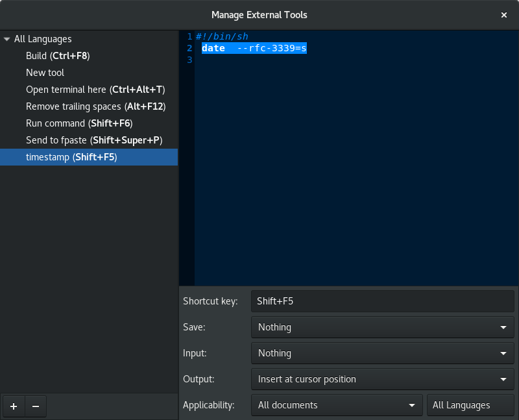Change the Output insertion option

coord(382,379)
